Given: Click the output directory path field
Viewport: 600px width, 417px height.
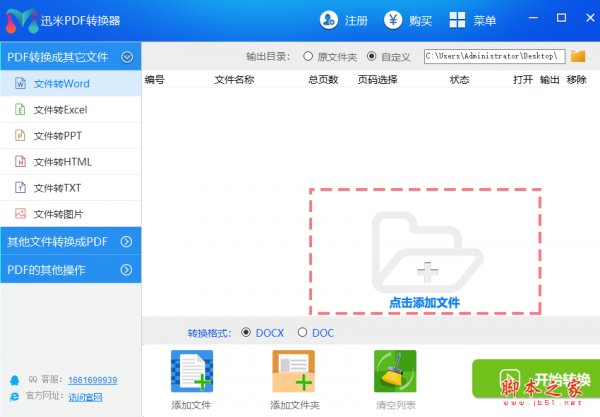Looking at the screenshot, I should pos(494,56).
